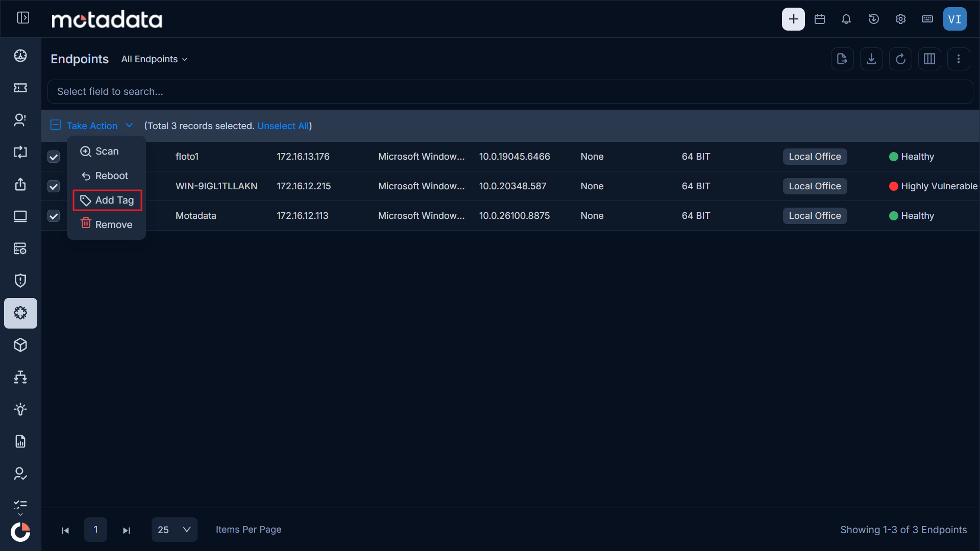
Task: Click the Unselect All link
Action: 283,126
